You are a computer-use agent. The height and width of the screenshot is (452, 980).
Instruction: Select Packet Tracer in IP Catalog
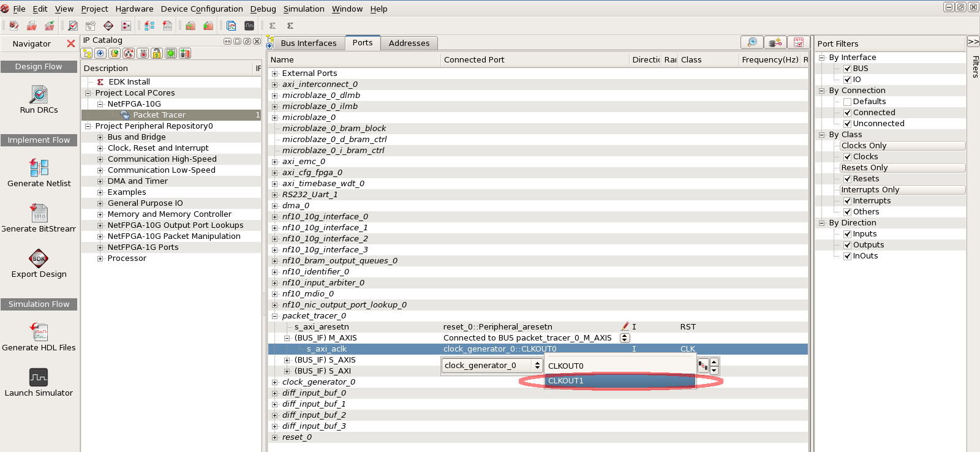point(159,115)
